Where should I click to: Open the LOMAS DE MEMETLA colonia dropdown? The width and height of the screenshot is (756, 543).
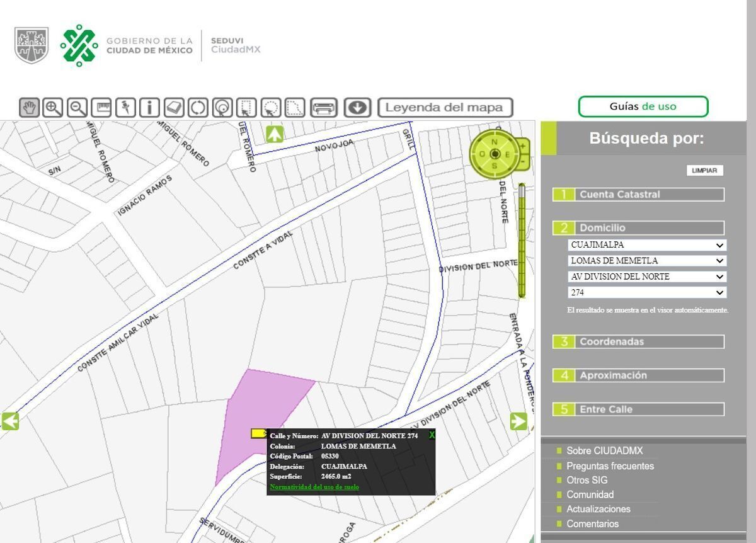coord(647,261)
